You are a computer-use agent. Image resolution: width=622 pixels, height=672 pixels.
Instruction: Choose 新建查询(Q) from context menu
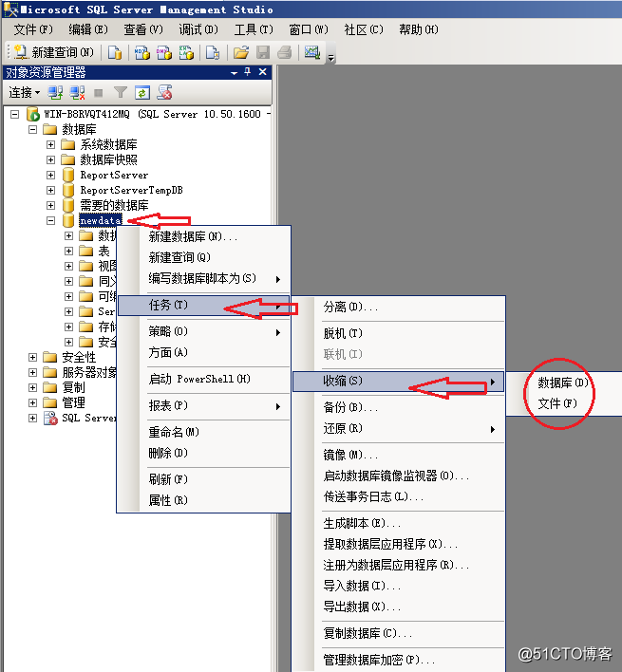204,257
